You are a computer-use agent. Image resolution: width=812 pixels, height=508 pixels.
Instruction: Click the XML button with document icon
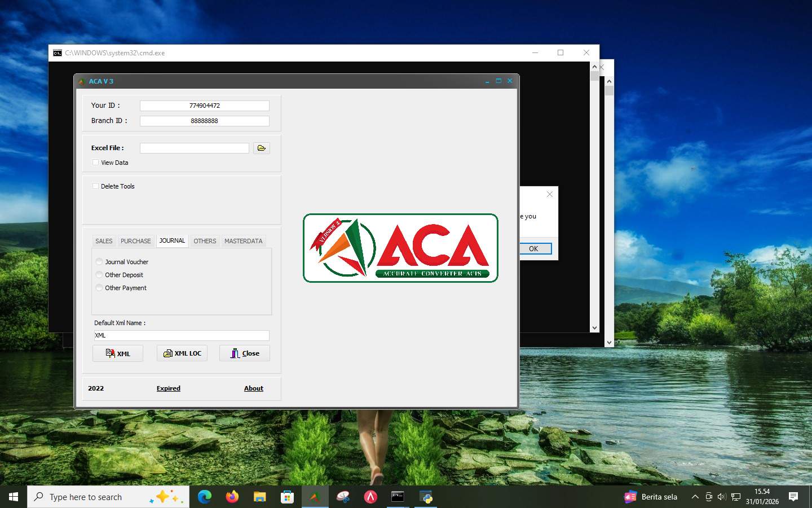coord(117,353)
